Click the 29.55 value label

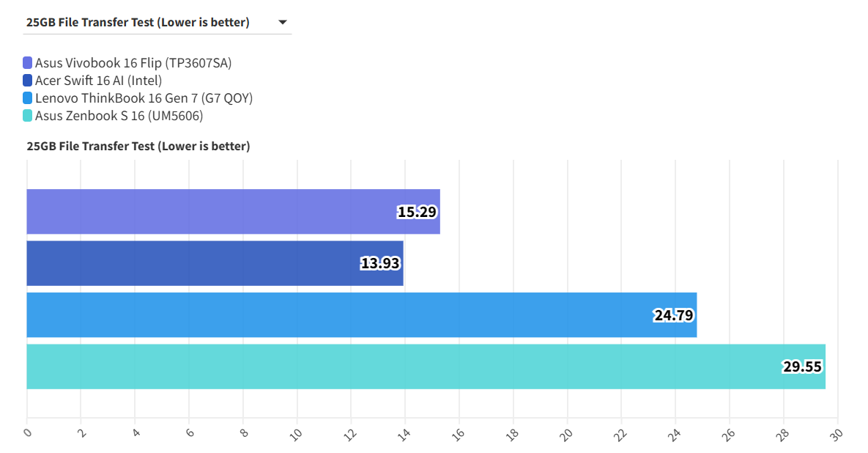[x=803, y=367]
